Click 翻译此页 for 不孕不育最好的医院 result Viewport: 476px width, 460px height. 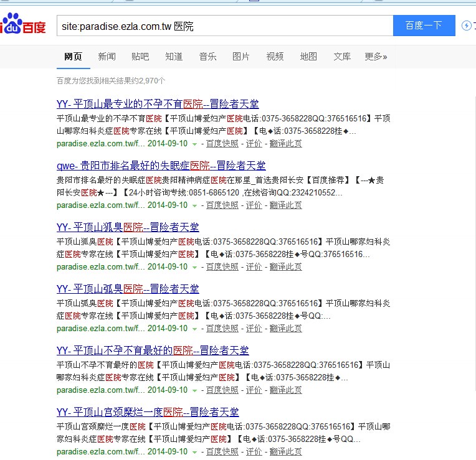coord(285,390)
